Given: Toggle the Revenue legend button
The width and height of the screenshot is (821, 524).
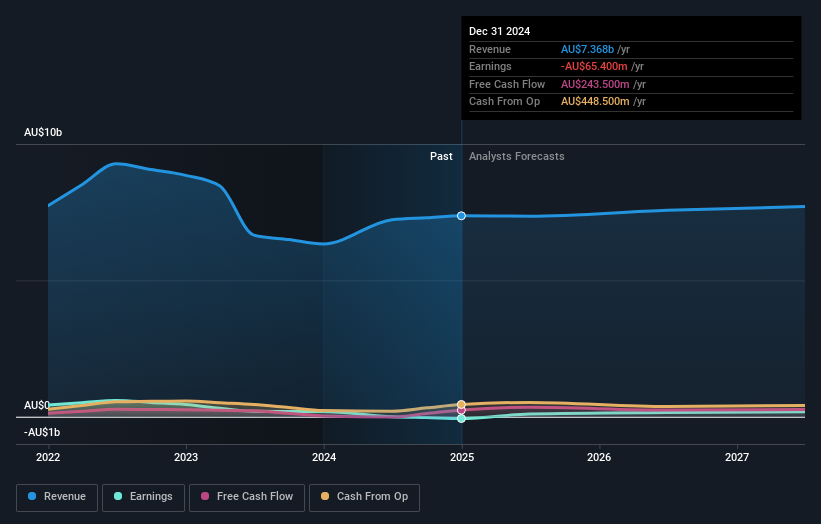Looking at the screenshot, I should pyautogui.click(x=57, y=497).
